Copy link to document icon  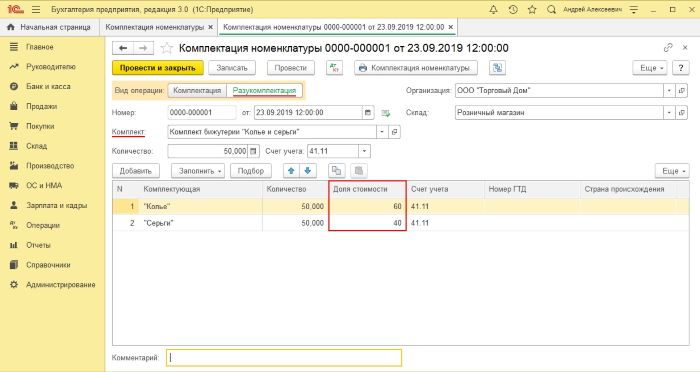tap(668, 47)
